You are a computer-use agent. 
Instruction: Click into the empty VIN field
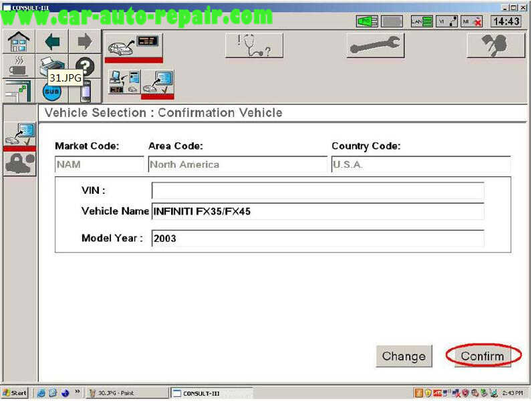pyautogui.click(x=318, y=190)
